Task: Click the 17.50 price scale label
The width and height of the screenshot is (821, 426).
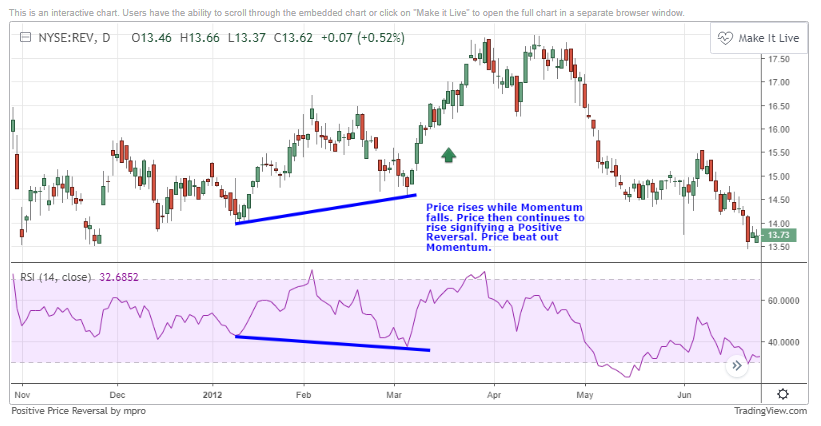Action: (779, 59)
